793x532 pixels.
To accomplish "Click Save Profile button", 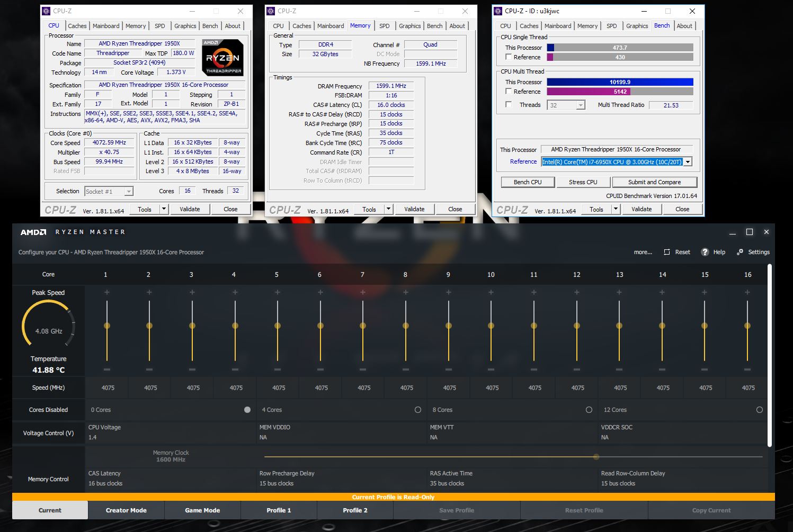I will click(457, 510).
